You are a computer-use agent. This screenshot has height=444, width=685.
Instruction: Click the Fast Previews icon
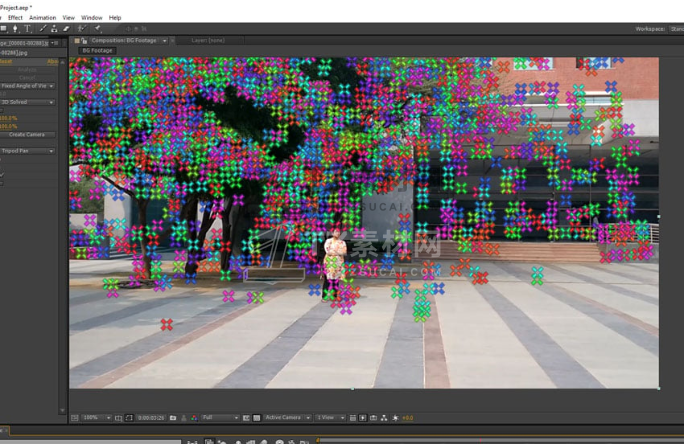363,418
